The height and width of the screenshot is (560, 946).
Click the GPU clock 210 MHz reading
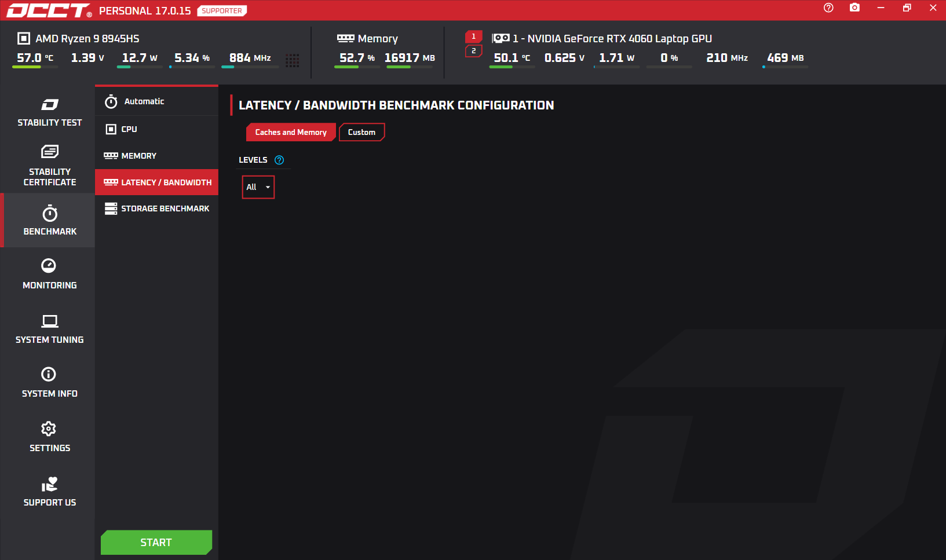point(727,58)
